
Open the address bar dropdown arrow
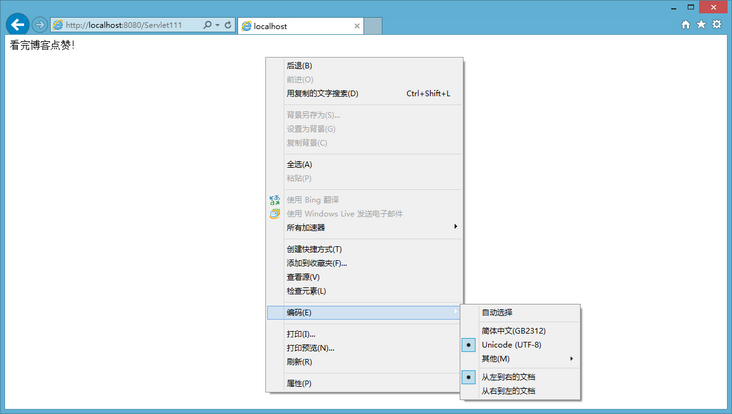tap(218, 25)
